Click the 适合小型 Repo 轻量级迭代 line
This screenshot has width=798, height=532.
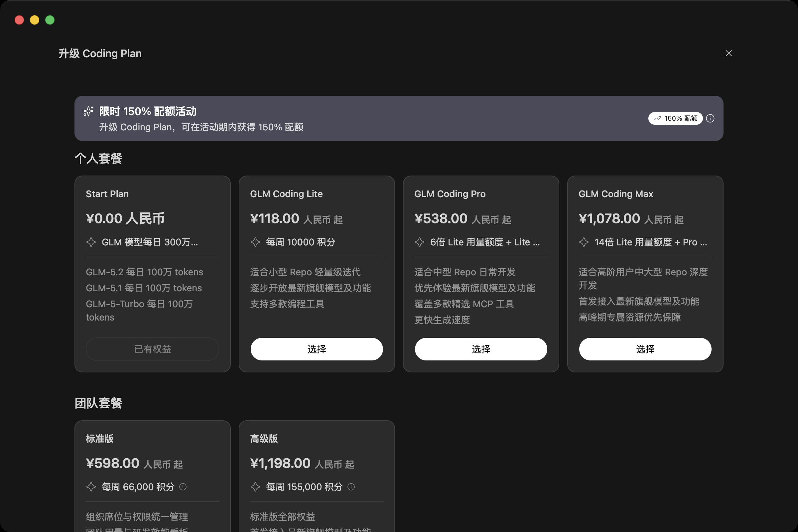coord(305,272)
